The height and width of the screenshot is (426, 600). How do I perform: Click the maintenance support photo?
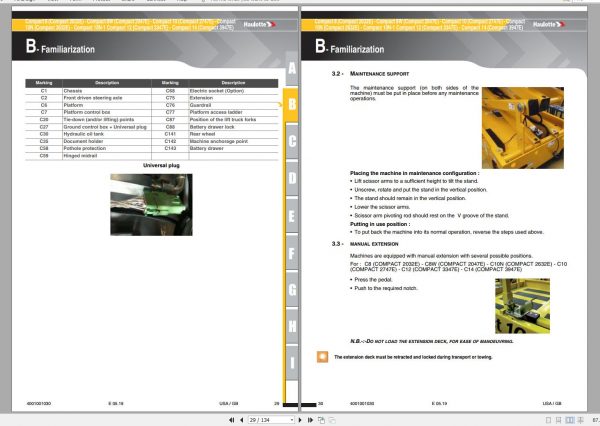tap(523, 128)
